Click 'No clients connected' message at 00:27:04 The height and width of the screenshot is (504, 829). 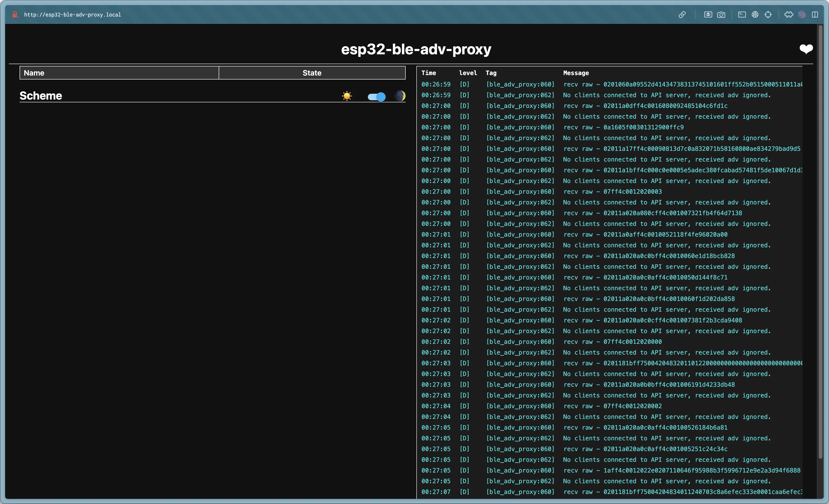click(x=667, y=417)
